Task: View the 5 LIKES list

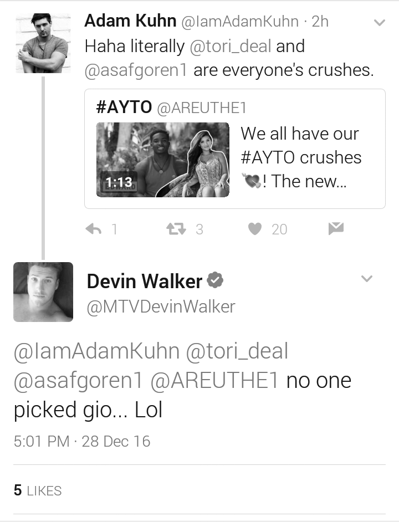Action: pyautogui.click(x=38, y=490)
